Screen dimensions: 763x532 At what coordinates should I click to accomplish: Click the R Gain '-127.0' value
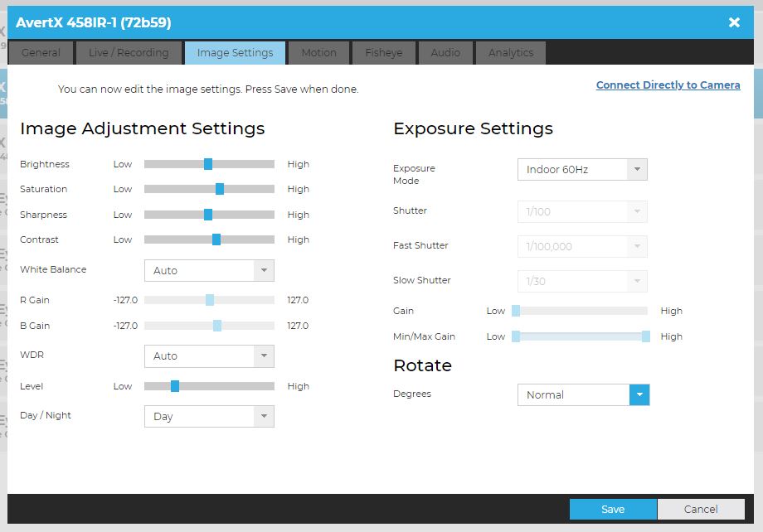[x=125, y=300]
